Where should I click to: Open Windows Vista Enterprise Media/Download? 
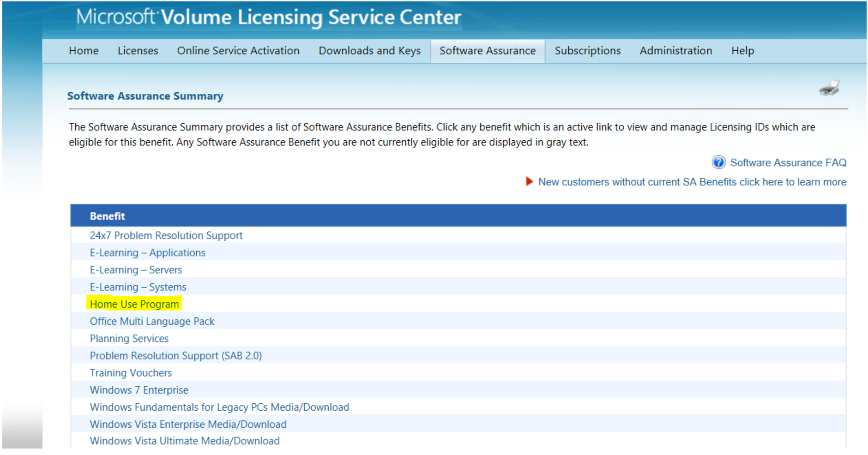coord(188,424)
